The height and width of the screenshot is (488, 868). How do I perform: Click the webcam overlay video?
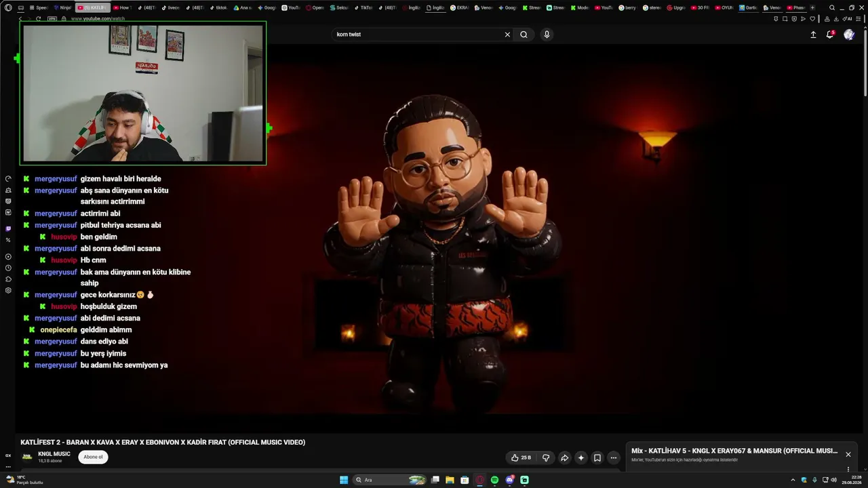pyautogui.click(x=142, y=93)
